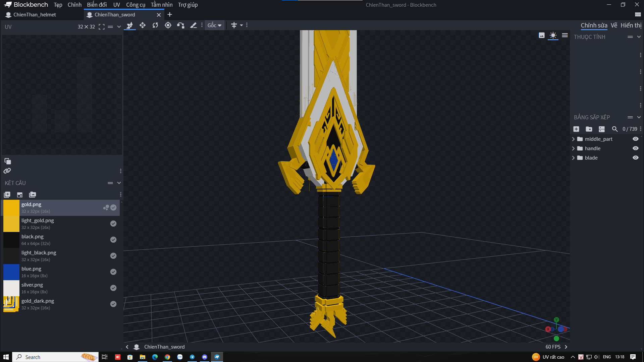644x362 pixels.
Task: Open the Biến đổi menu
Action: [x=97, y=5]
